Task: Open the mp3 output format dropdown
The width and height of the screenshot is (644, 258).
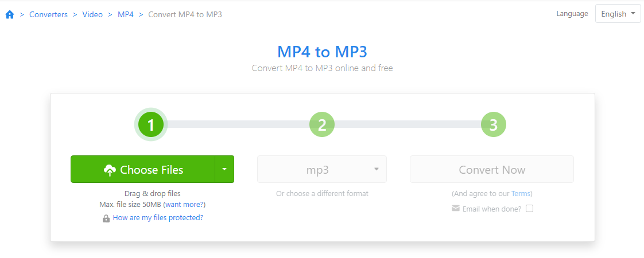Action: pos(322,170)
